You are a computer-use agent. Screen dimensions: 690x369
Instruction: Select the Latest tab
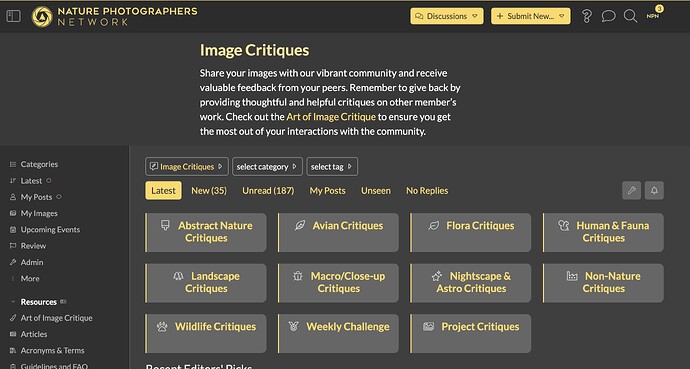[163, 190]
